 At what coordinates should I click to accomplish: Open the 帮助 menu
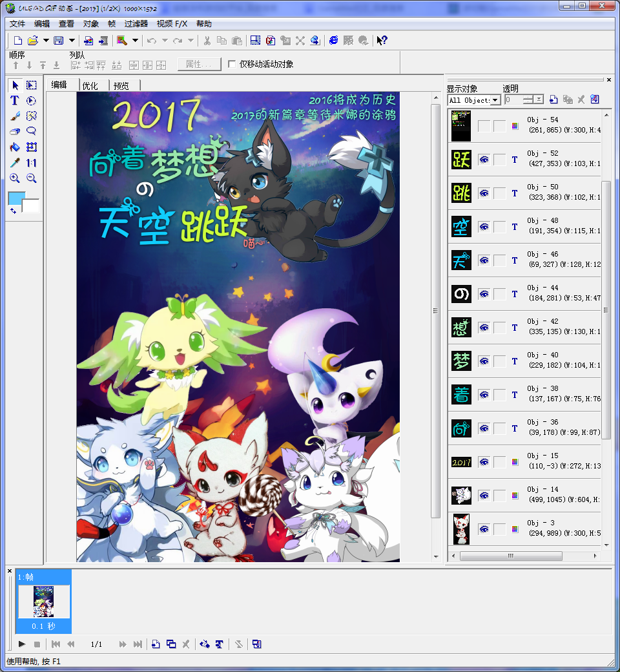204,24
